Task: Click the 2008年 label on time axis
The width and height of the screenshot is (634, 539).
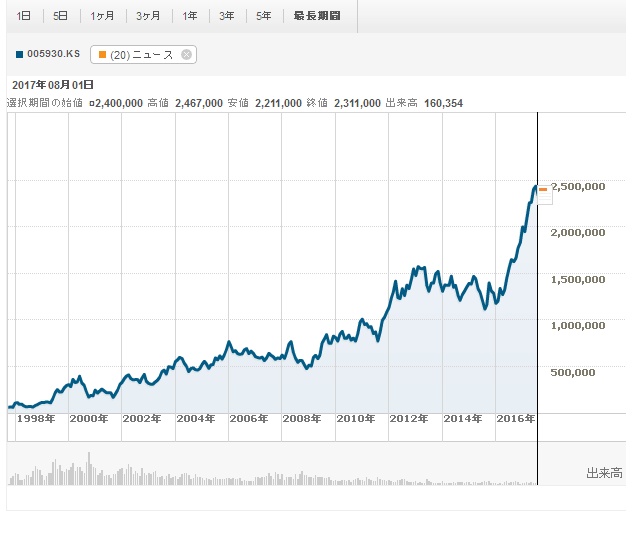Action: (302, 418)
